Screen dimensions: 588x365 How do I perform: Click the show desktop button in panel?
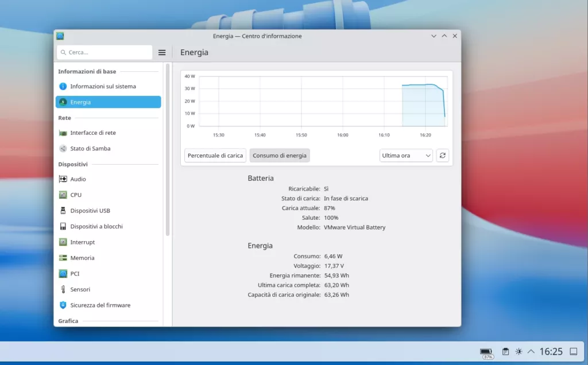(x=574, y=351)
